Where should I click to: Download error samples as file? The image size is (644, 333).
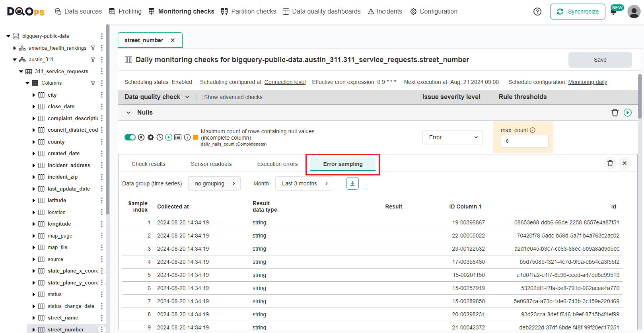[352, 183]
